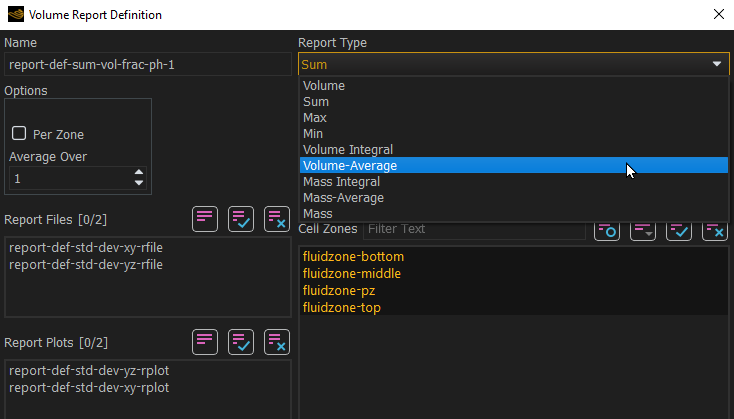Toggle selection list icon for Report Plots
The height and width of the screenshot is (419, 734).
coord(205,342)
